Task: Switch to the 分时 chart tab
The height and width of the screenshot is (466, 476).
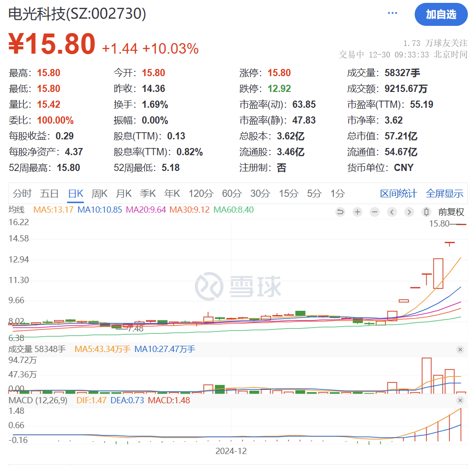Action: point(21,193)
